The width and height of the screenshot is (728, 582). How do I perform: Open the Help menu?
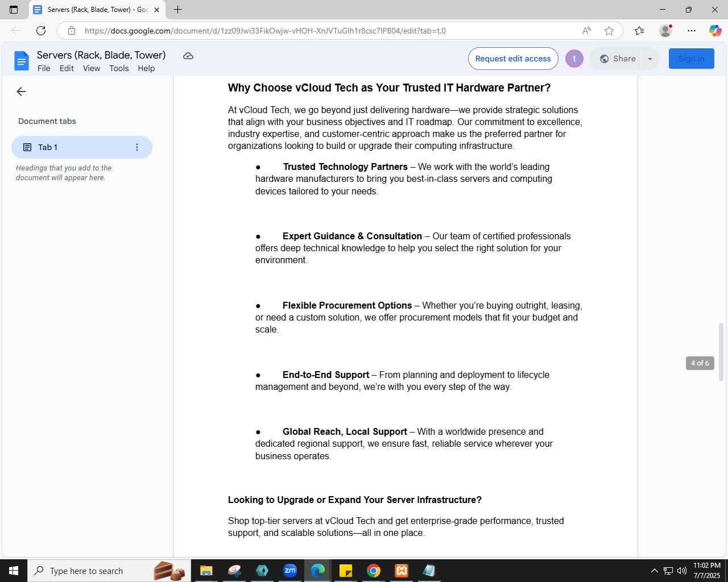(x=146, y=68)
